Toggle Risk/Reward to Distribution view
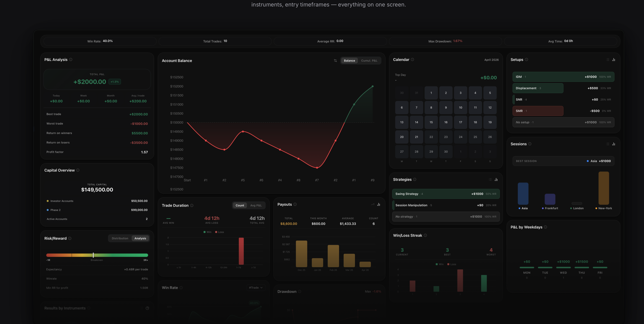The width and height of the screenshot is (644, 324). click(120, 238)
